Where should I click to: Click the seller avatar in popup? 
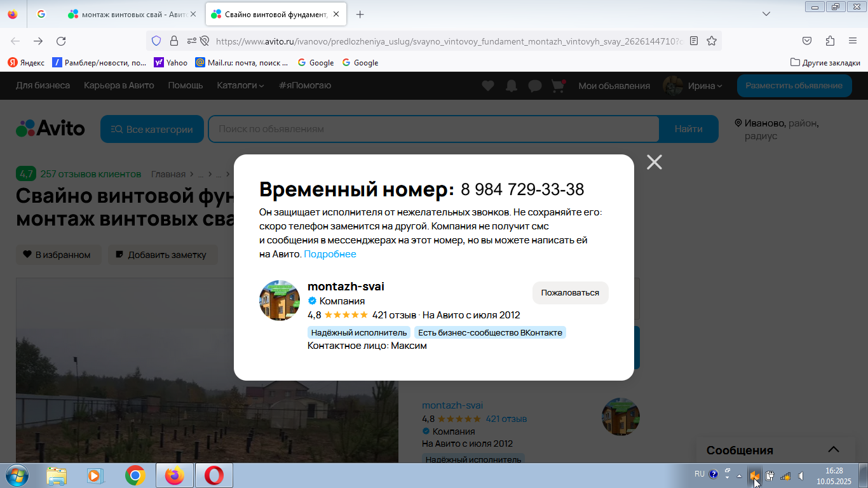point(280,301)
